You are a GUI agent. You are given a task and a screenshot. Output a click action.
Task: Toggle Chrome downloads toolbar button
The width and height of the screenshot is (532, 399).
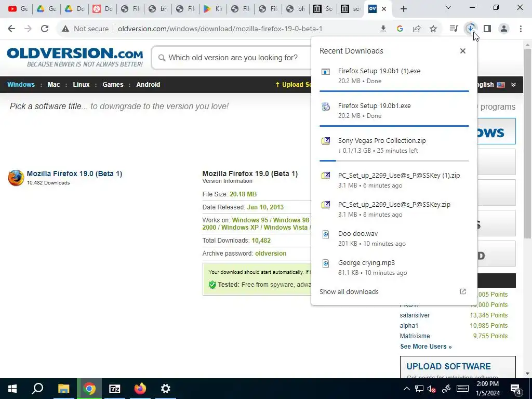click(471, 29)
